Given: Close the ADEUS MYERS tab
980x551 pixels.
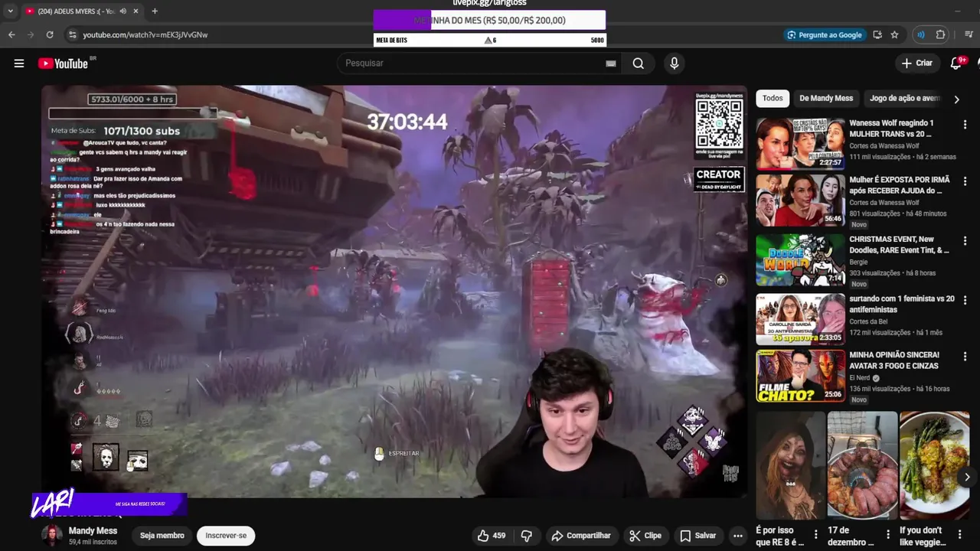Looking at the screenshot, I should (136, 11).
